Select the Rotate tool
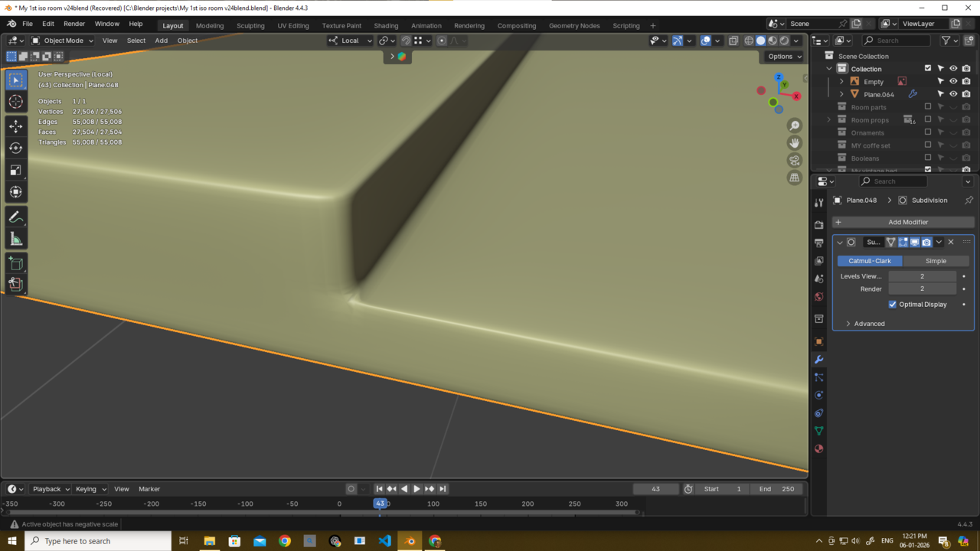980x551 pixels. pyautogui.click(x=16, y=148)
